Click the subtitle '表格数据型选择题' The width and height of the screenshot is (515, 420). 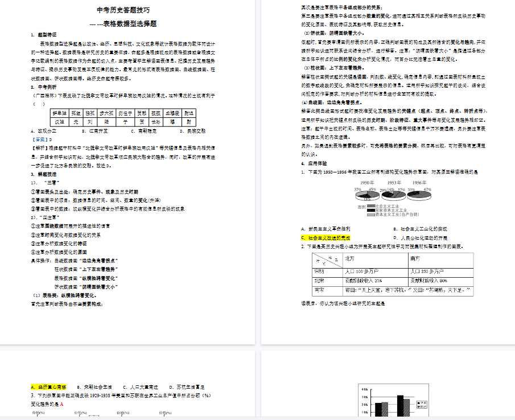click(130, 24)
